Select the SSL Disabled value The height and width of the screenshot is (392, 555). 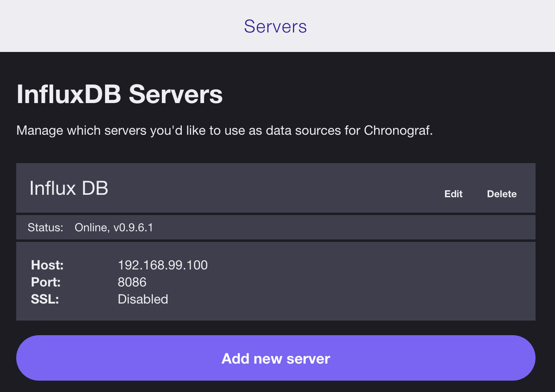point(143,299)
